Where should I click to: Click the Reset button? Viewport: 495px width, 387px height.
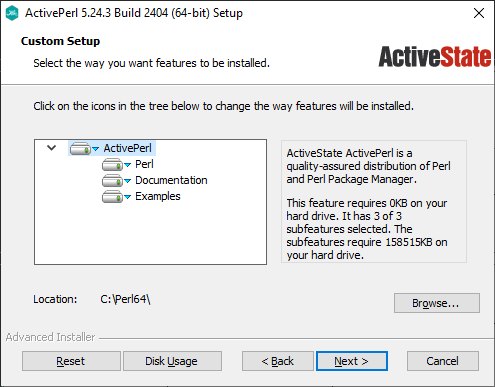coord(71,361)
